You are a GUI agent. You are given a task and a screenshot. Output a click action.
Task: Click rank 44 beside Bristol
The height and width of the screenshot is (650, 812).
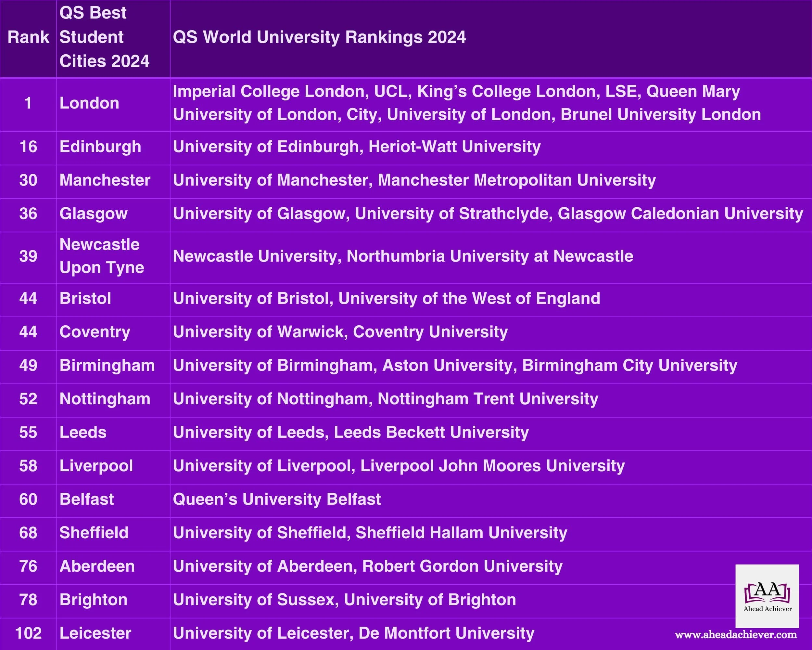[28, 298]
